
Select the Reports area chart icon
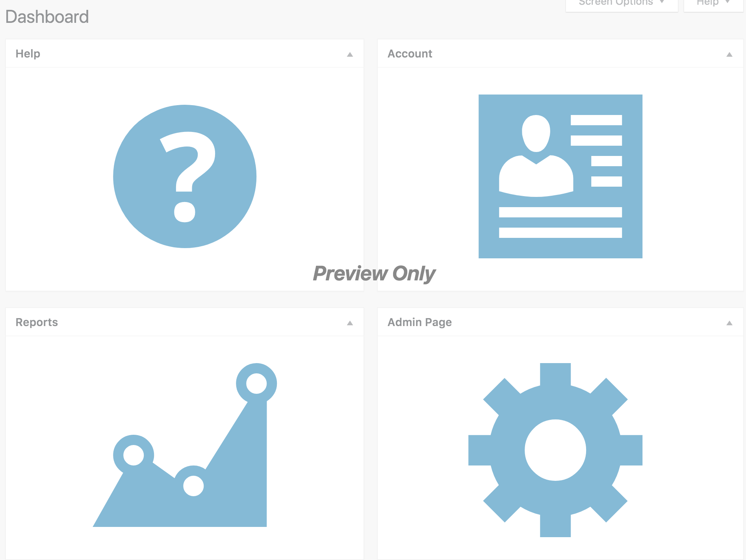(185, 445)
